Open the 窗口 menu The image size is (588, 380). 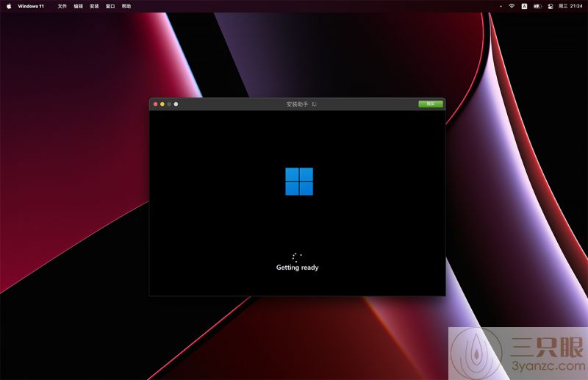(110, 6)
